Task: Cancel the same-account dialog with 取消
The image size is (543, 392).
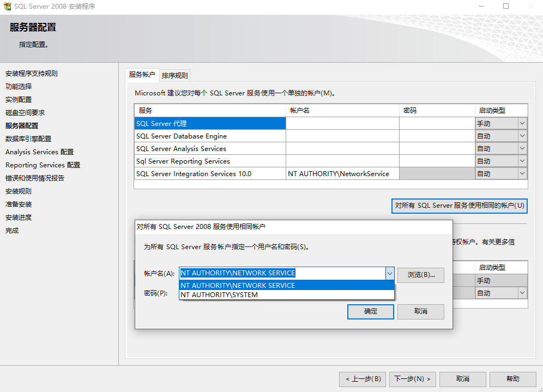Action: (421, 311)
